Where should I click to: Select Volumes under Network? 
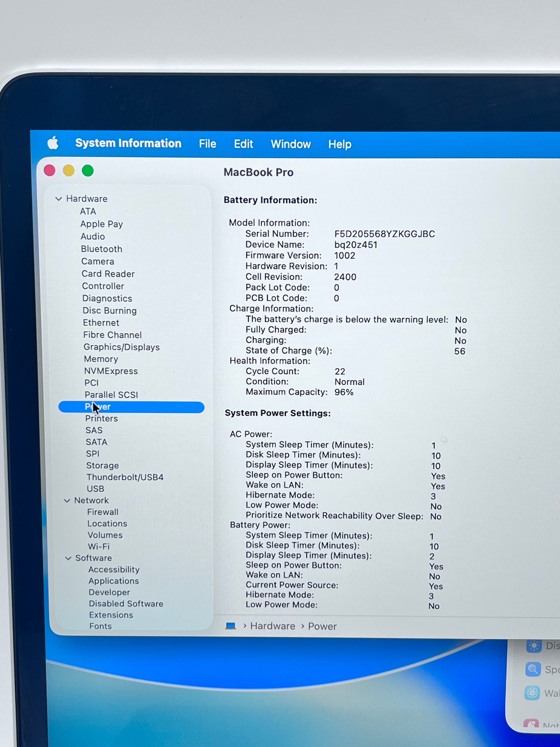(x=105, y=535)
